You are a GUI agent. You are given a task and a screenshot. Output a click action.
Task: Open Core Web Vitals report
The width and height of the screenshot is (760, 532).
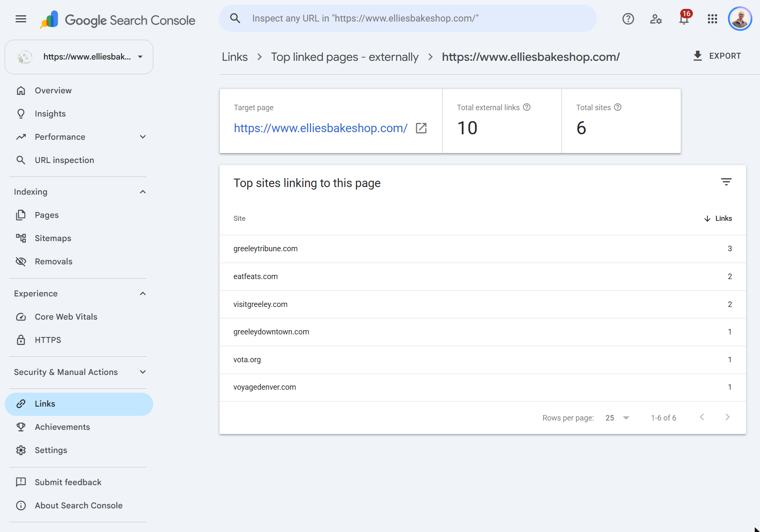79,317
